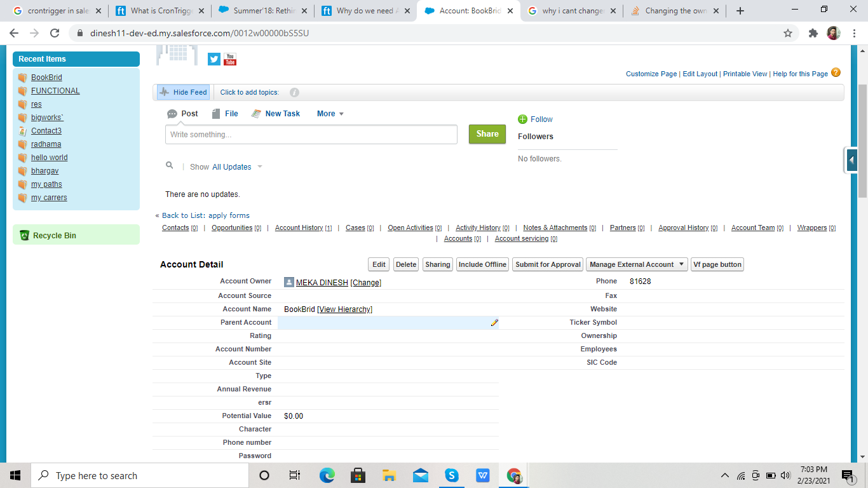Open the Chrome extensions puzzle icon

pos(813,33)
